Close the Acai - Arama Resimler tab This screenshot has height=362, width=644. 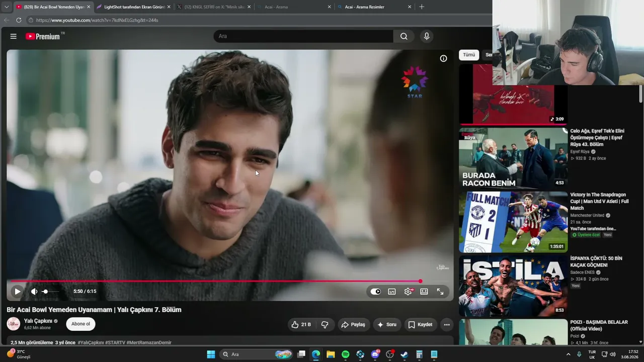[x=410, y=7]
